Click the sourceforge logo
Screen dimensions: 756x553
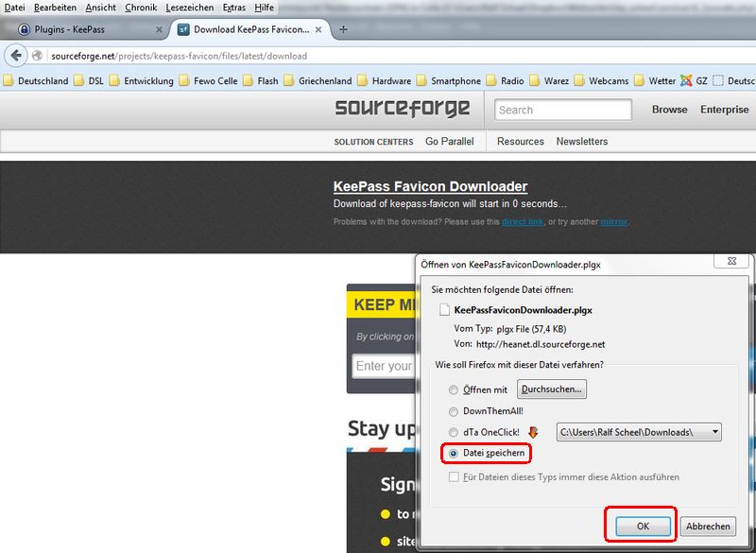pos(403,108)
